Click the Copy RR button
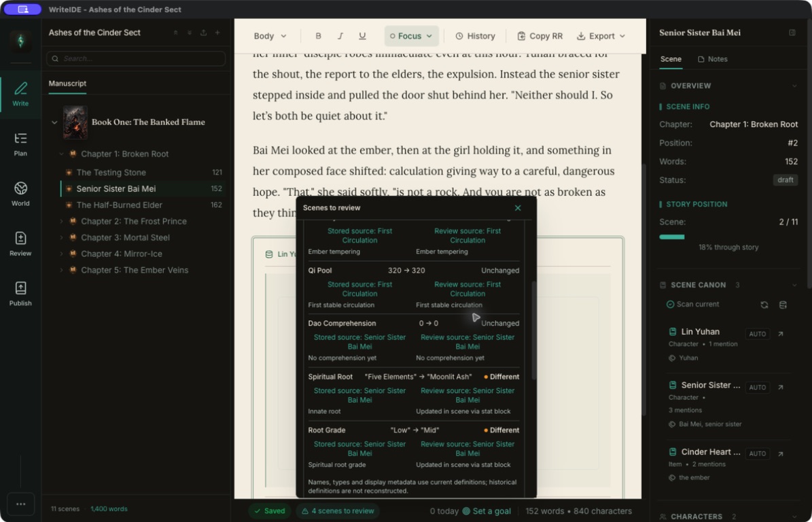The image size is (812, 522). tap(540, 36)
